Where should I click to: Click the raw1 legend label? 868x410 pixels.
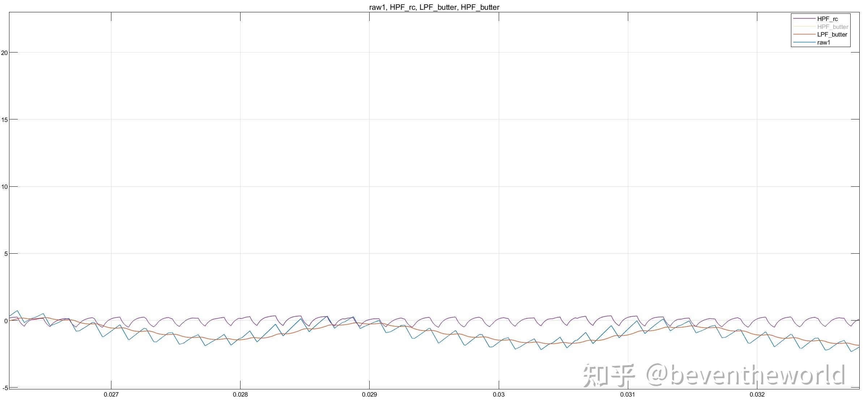click(x=824, y=42)
